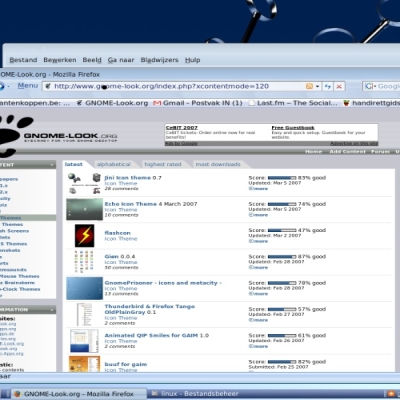The image size is (400, 400).
Task: Click the Animated QIP Smiles thumbnail
Action: point(84,341)
